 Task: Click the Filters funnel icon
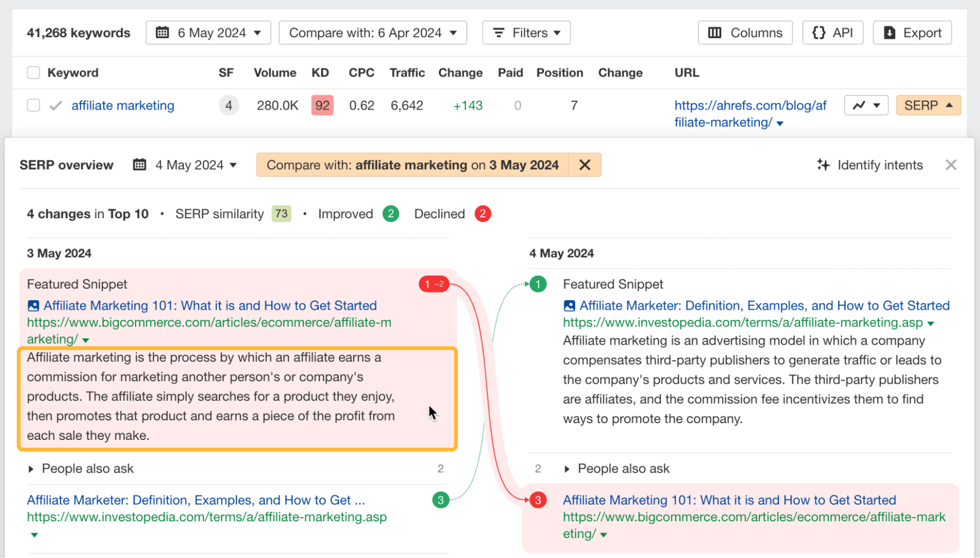(498, 32)
